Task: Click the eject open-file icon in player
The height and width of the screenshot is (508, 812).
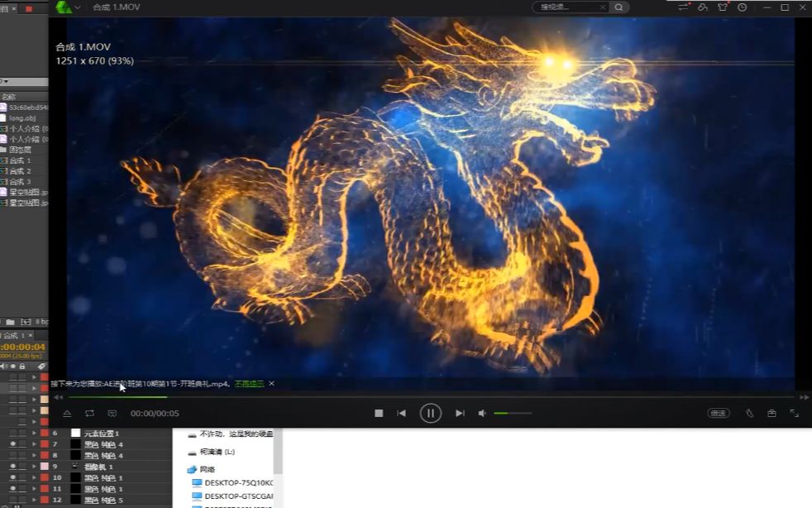Action: [x=67, y=413]
